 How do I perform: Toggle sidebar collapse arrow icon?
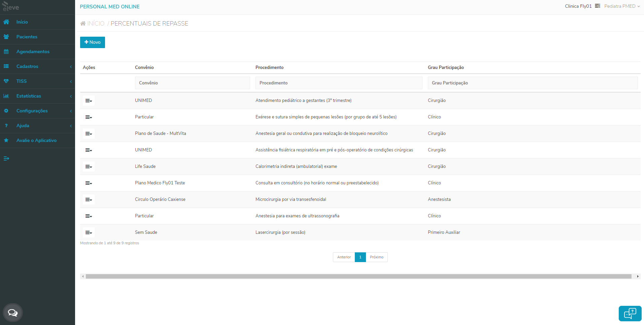[6, 158]
